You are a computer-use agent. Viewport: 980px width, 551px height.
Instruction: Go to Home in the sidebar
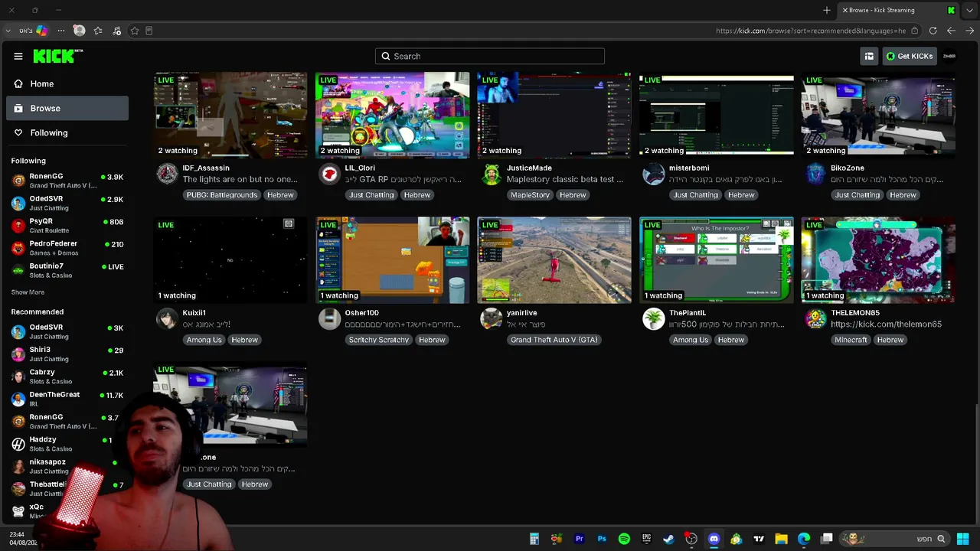(x=67, y=83)
